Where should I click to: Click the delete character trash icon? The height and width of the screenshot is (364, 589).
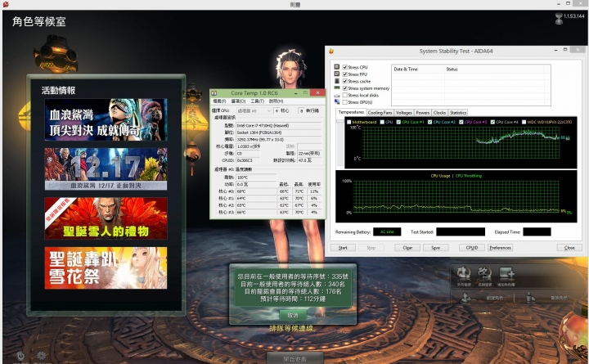pyautogui.click(x=530, y=298)
